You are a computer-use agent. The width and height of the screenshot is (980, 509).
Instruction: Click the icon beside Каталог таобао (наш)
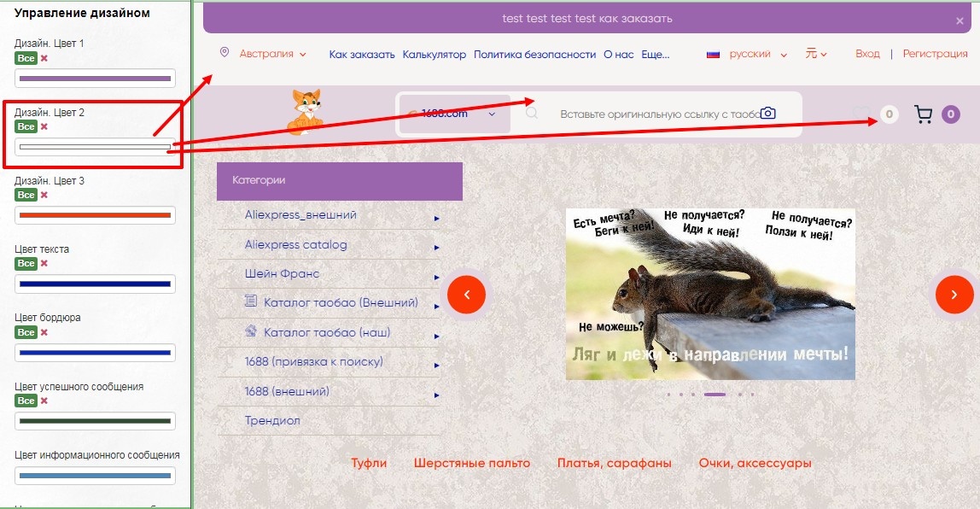pos(251,331)
